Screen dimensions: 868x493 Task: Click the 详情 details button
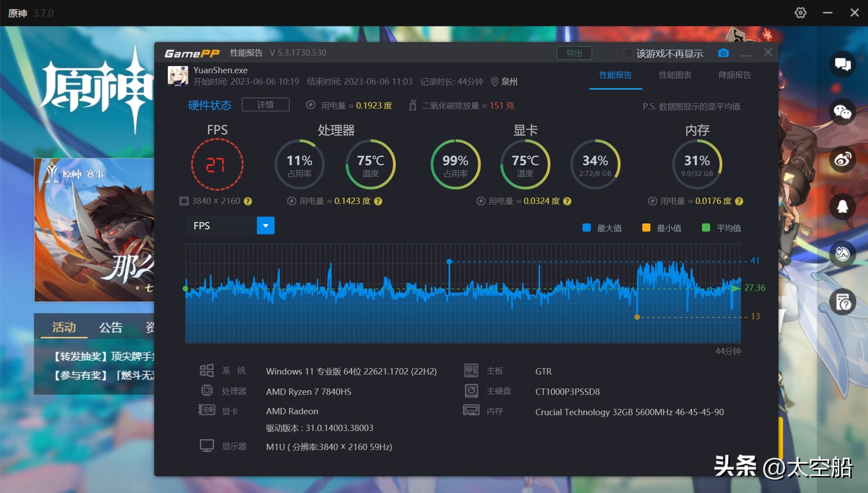click(266, 105)
